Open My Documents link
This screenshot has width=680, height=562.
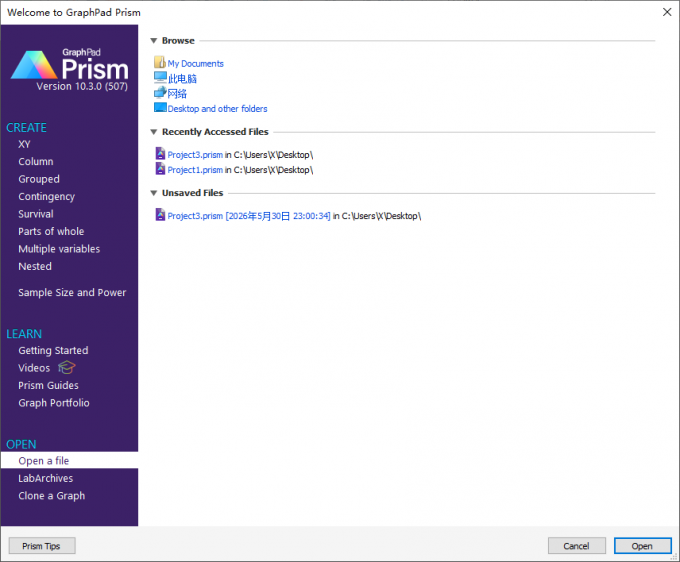pyautogui.click(x=196, y=64)
